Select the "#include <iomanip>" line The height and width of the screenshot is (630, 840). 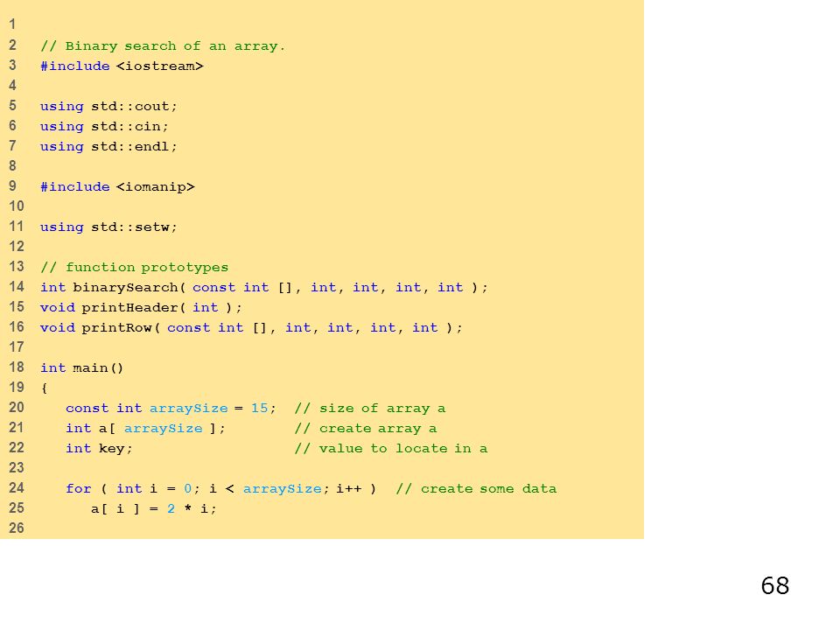[118, 187]
